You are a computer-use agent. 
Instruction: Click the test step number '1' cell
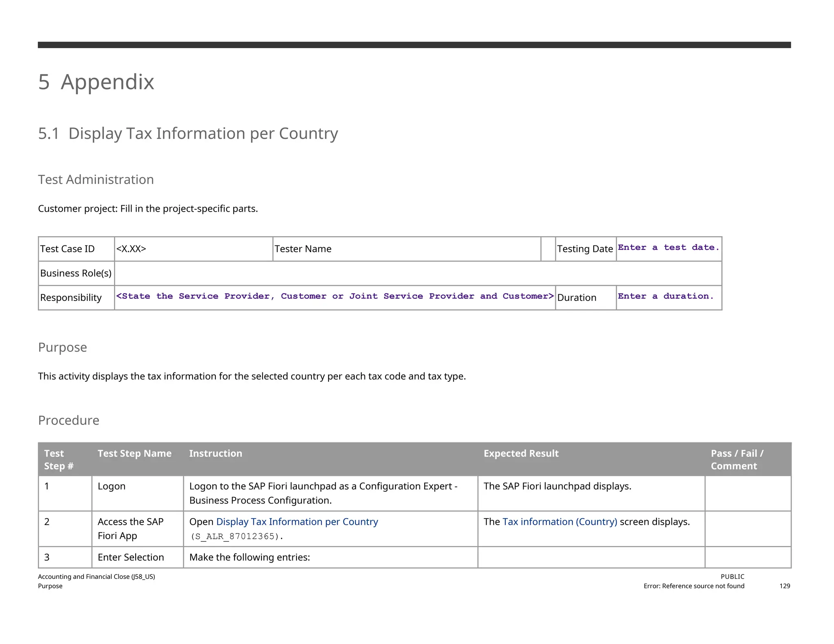click(x=65, y=493)
